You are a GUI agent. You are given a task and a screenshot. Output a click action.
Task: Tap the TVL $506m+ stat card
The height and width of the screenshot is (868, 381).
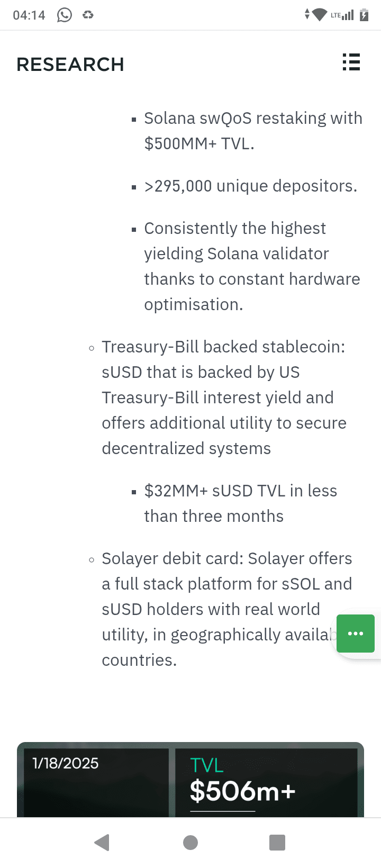(x=266, y=782)
